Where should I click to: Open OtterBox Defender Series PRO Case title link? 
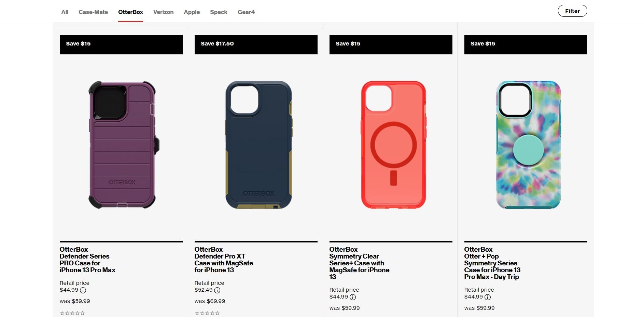tap(87, 260)
